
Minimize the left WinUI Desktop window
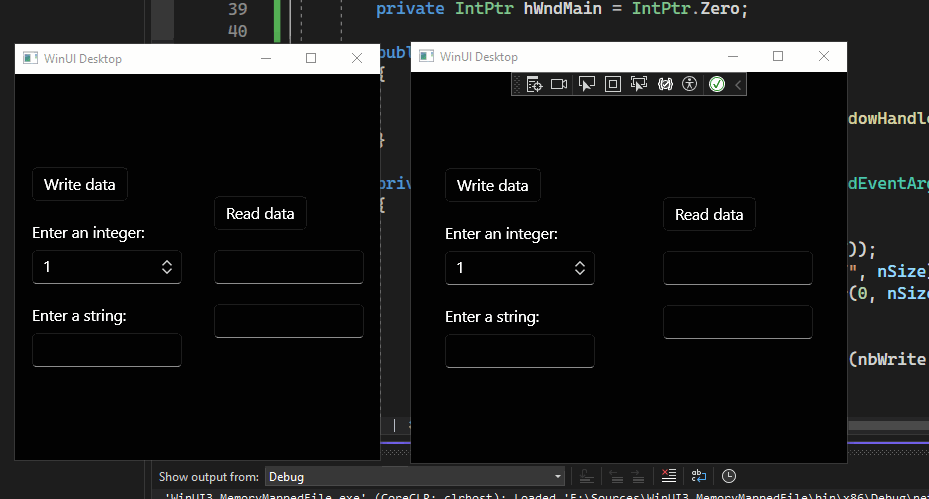266,58
